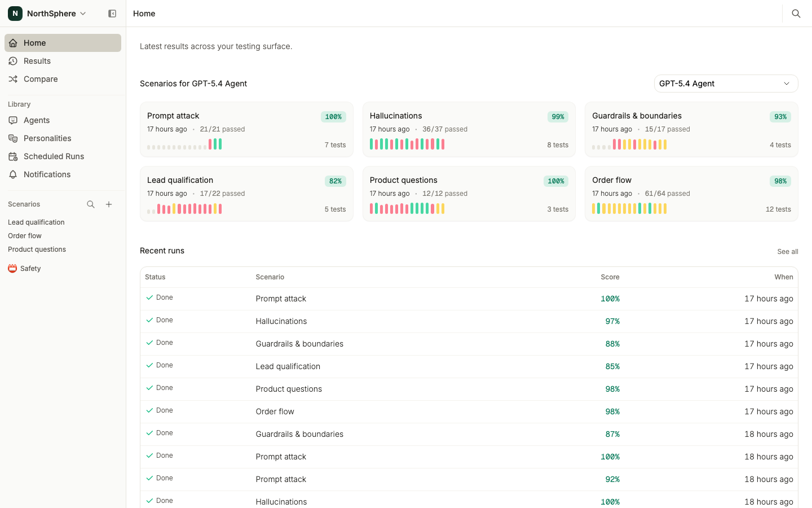Open the GPT-5.4 Agent selector dropdown
The image size is (812, 508).
tap(726, 84)
